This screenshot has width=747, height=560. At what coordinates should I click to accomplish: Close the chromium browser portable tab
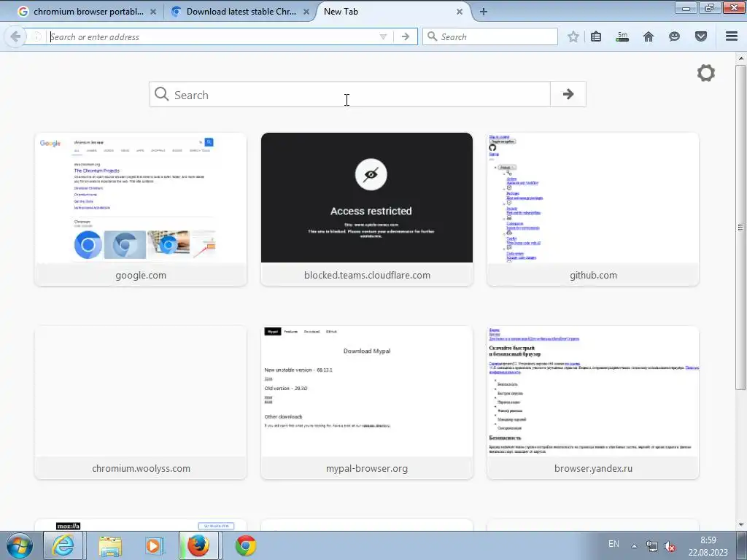point(153,12)
